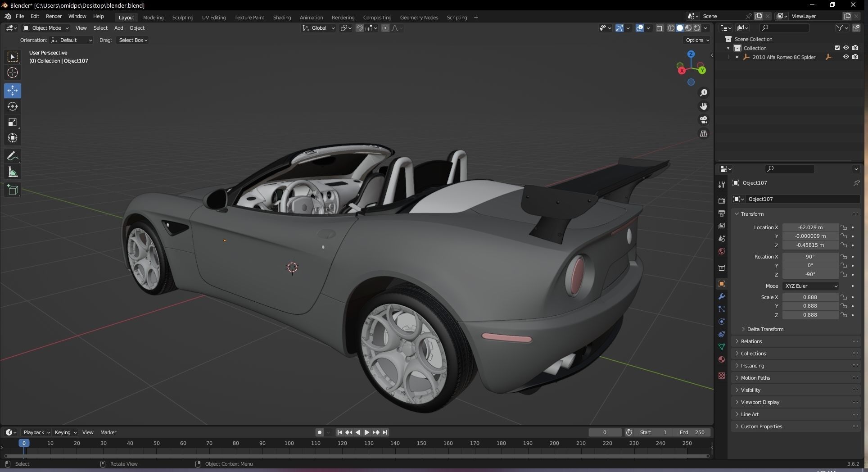Switch orthographic/perspective grid icon
868x472 pixels.
pyautogui.click(x=703, y=133)
